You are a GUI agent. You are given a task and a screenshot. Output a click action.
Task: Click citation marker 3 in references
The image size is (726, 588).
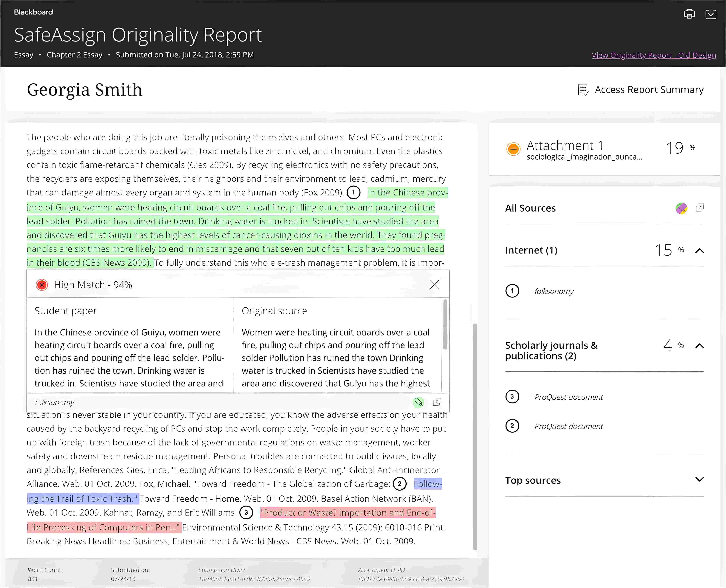click(x=246, y=512)
